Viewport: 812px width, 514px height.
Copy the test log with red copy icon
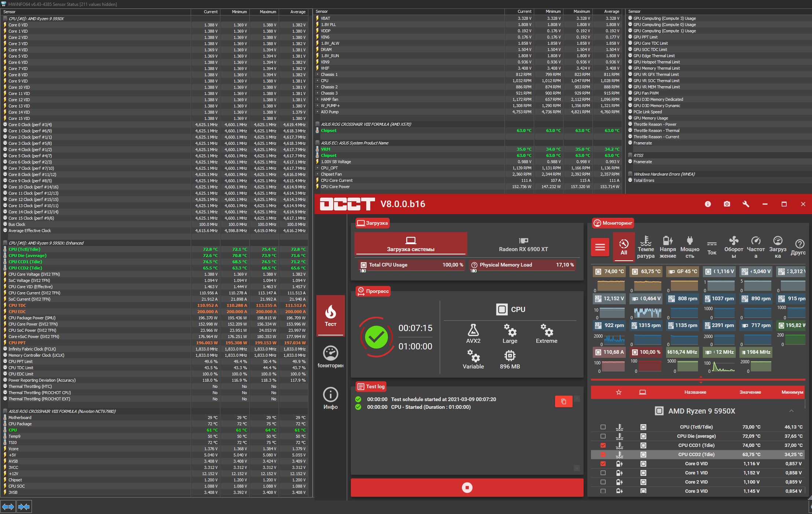(x=563, y=401)
